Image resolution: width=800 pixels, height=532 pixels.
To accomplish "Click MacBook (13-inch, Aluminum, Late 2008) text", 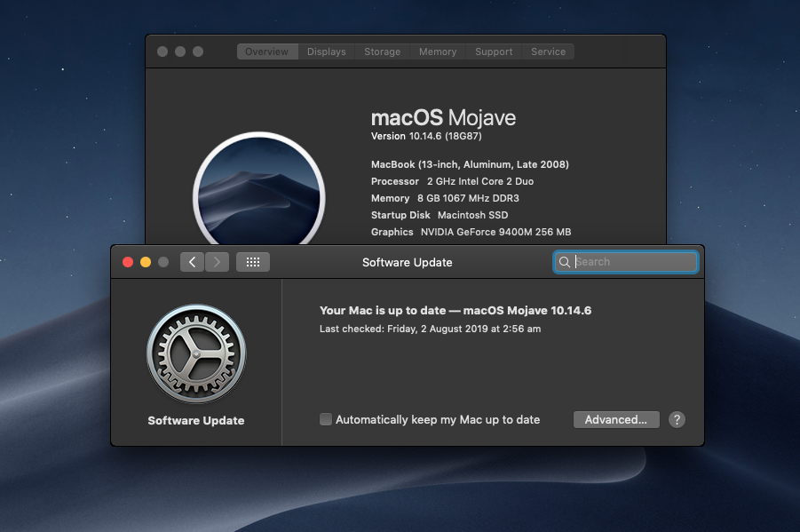I will pos(470,164).
